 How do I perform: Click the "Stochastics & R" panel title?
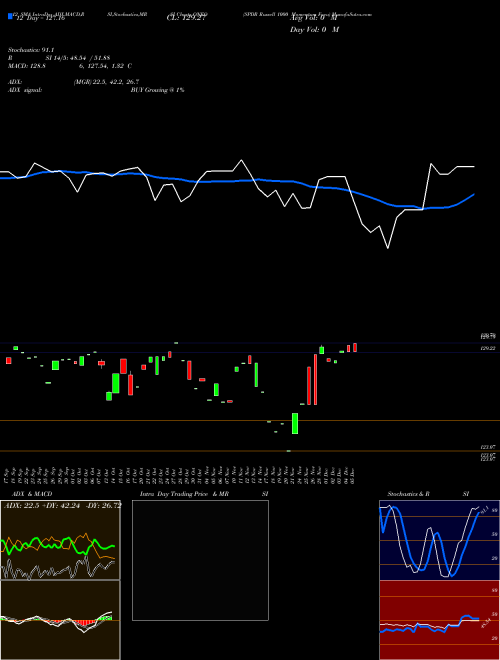click(x=409, y=494)
